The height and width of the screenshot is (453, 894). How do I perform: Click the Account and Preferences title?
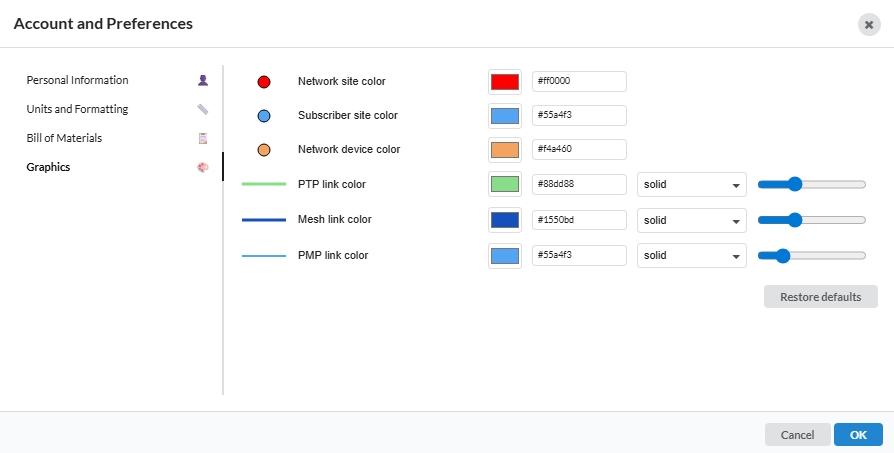tap(103, 24)
